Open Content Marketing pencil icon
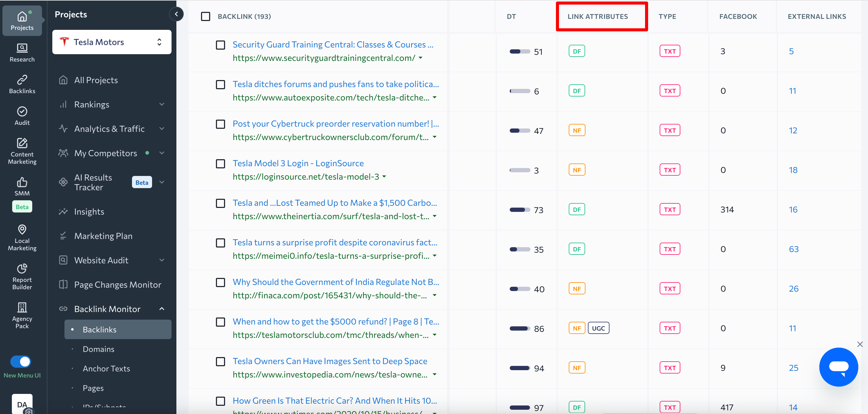Image resolution: width=868 pixels, height=414 pixels. [x=22, y=143]
